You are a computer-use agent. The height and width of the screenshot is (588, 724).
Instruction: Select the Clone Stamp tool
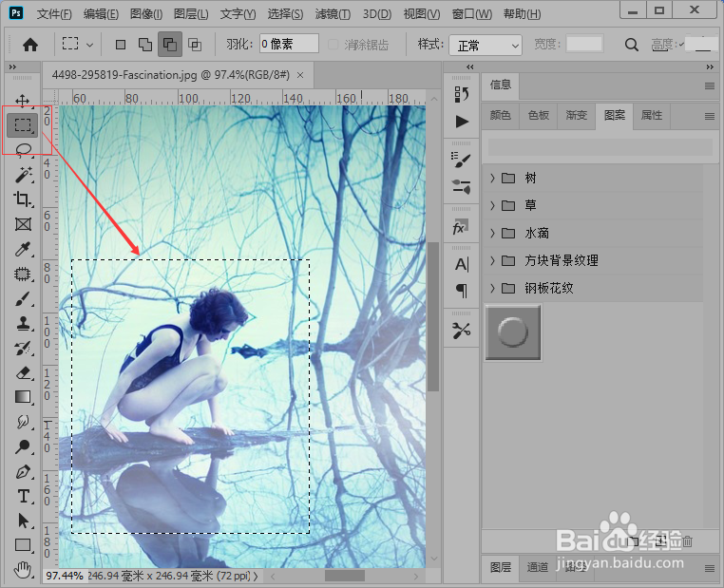coord(23,324)
